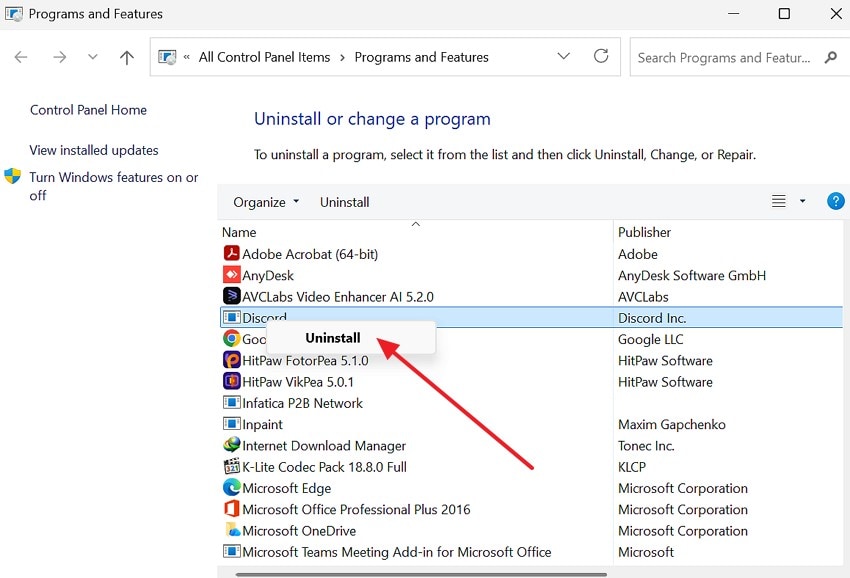The width and height of the screenshot is (850, 578).
Task: Navigate up one level with the up arrow
Action: [126, 57]
